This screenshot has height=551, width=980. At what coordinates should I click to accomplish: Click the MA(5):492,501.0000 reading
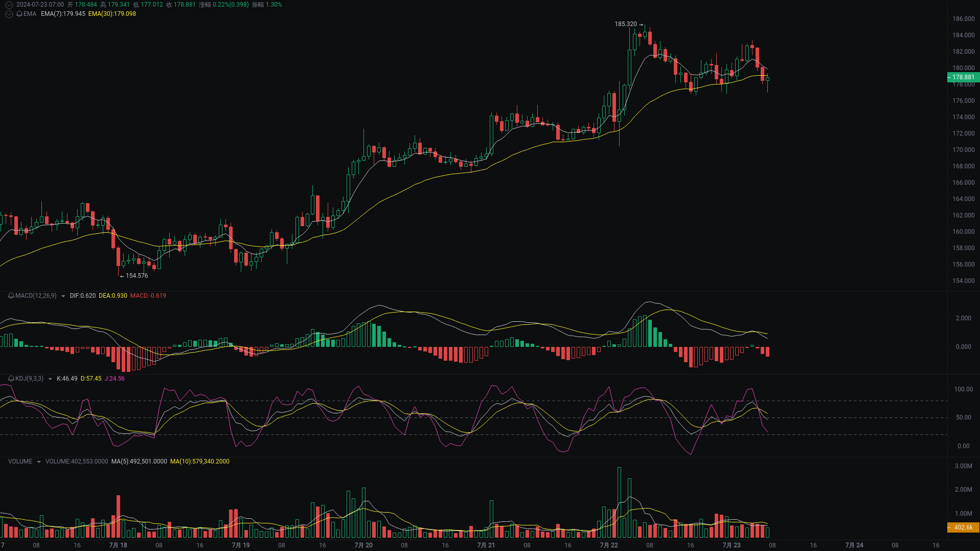[x=139, y=461]
